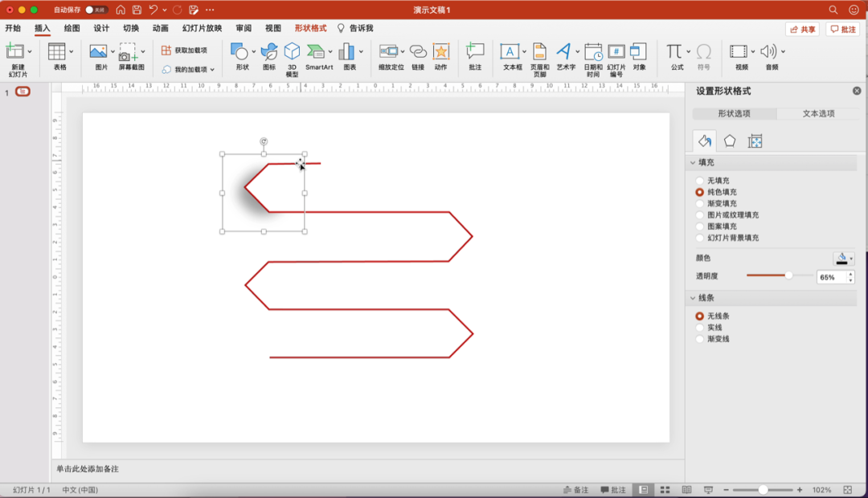
Task: Collapse the Line section
Action: (x=693, y=298)
